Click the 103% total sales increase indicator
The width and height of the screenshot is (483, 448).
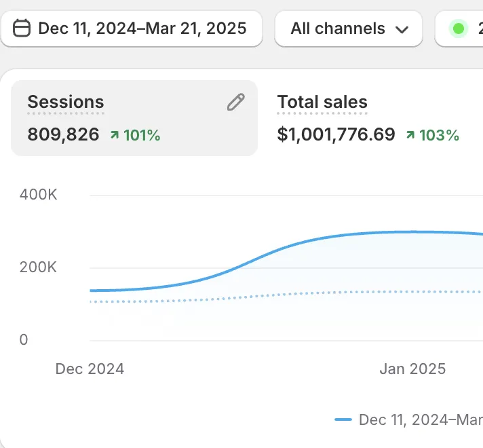(433, 135)
